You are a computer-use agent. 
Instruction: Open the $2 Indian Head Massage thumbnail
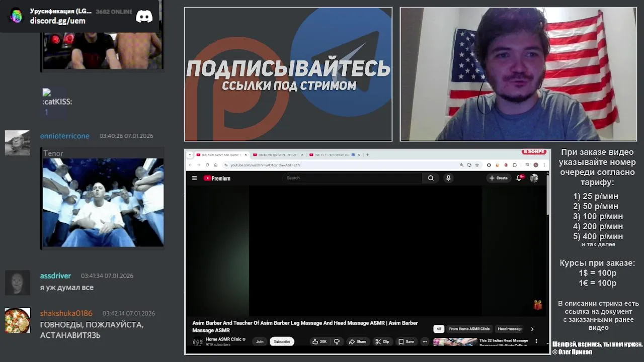pos(455,342)
